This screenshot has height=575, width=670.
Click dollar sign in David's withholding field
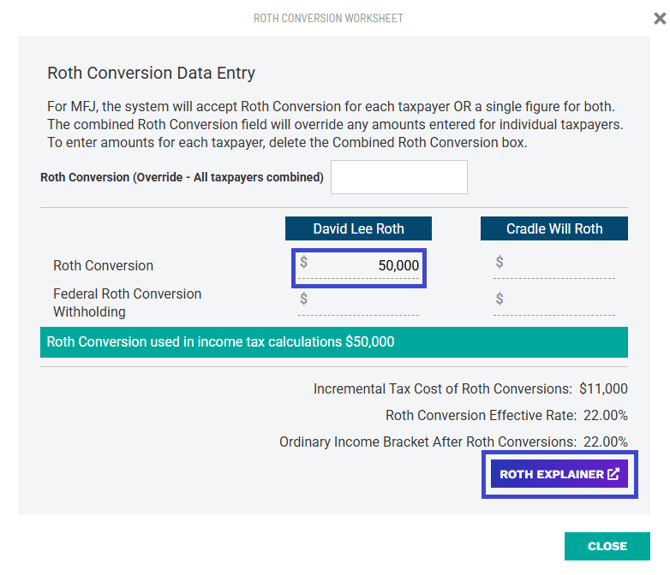(x=304, y=299)
